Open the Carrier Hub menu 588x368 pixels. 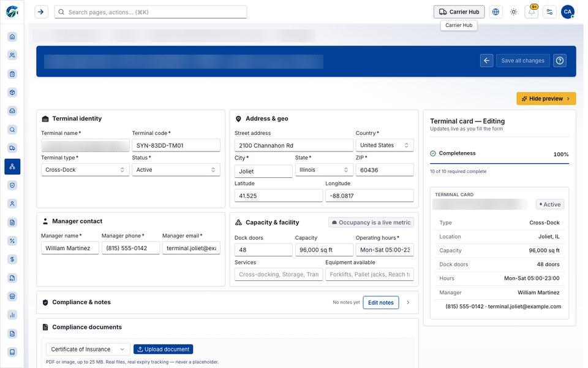(x=459, y=12)
